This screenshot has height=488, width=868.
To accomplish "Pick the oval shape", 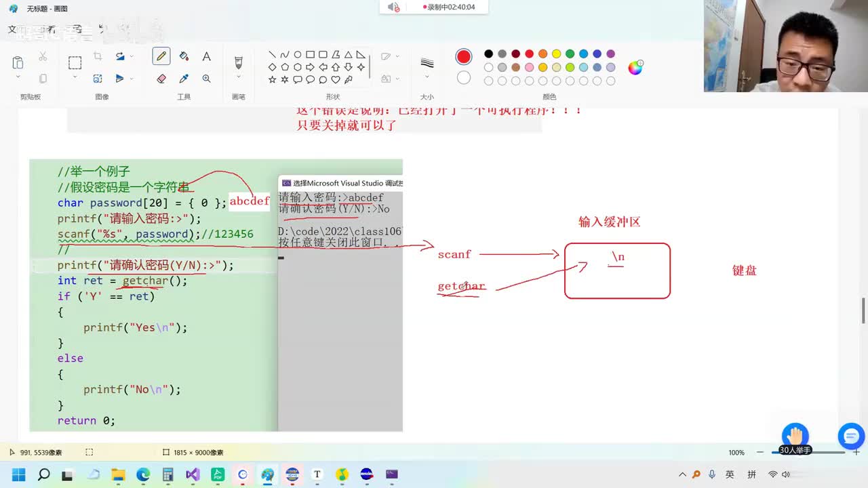I will 297,55.
